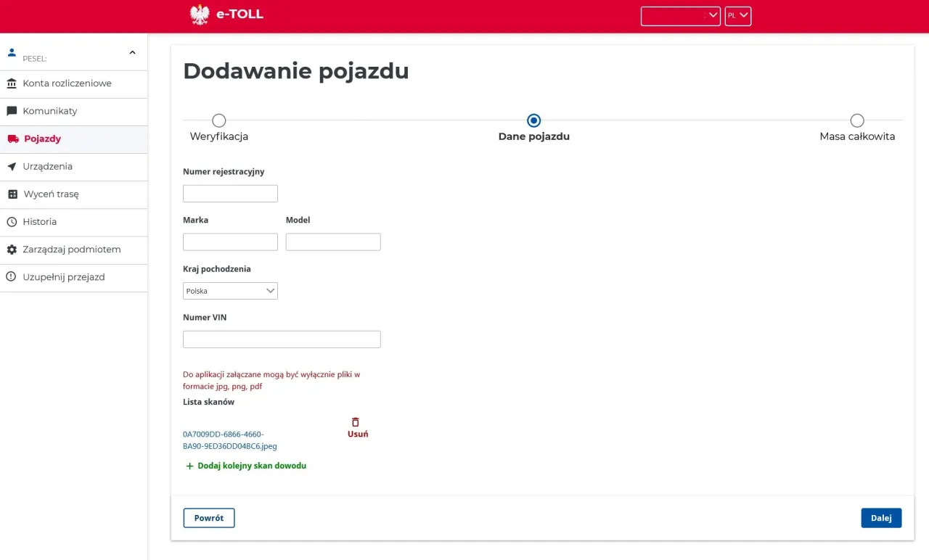The height and width of the screenshot is (560, 929).
Task: Collapse the PESEL panel with chevron arrow
Action: (x=132, y=52)
